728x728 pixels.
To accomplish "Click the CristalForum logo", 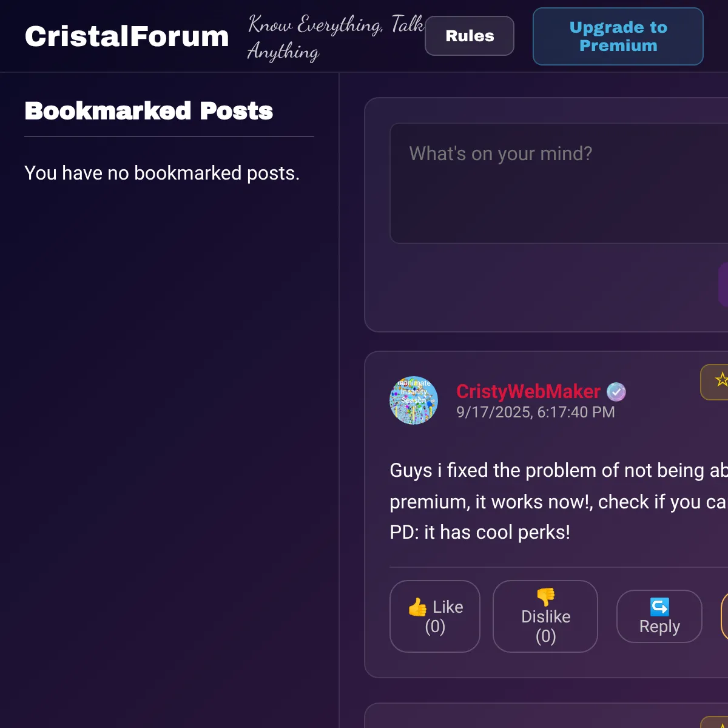I will [x=126, y=36].
